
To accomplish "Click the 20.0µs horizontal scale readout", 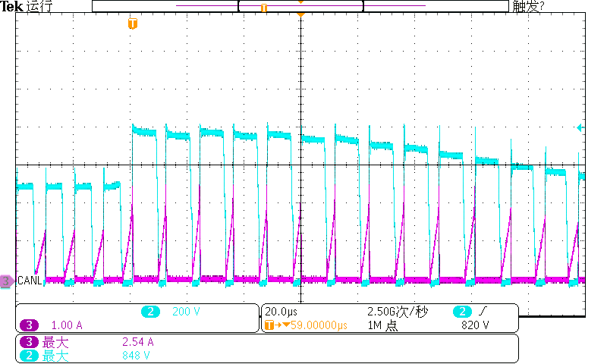I will 283,312.
